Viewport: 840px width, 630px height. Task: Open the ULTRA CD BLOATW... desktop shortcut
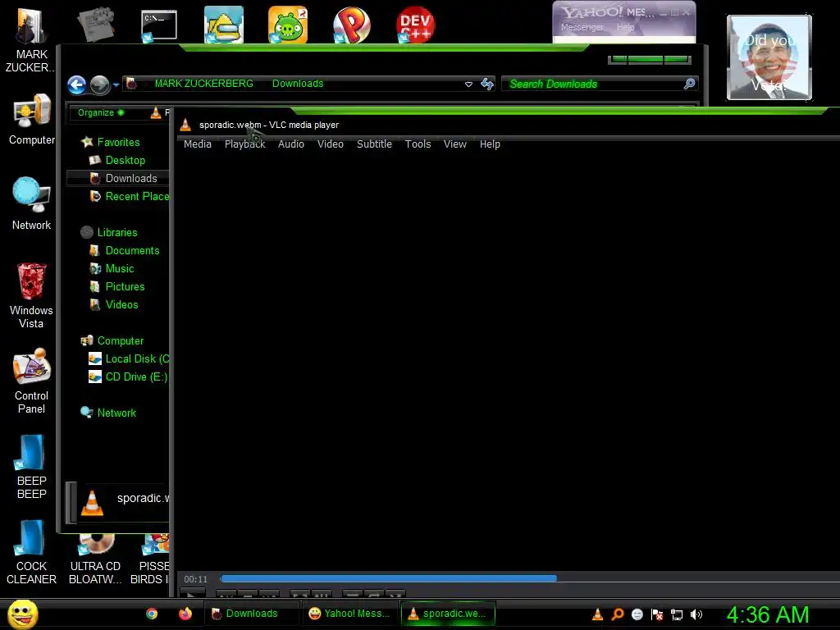95,544
